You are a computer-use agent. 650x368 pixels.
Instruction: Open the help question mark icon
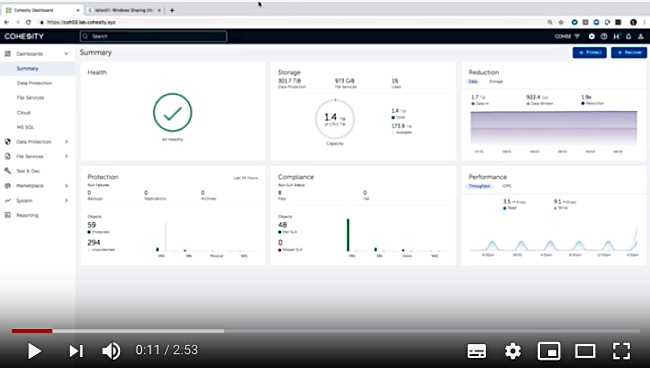[604, 36]
